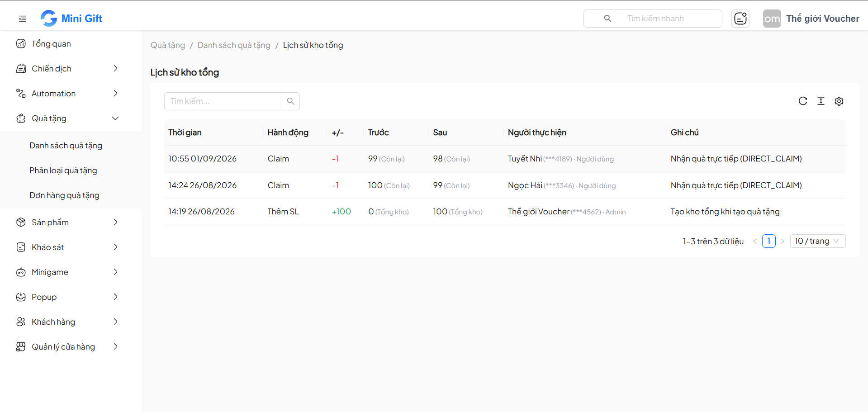
Task: Go to Danh sách quà tặng breadcrumb link
Action: (x=234, y=45)
